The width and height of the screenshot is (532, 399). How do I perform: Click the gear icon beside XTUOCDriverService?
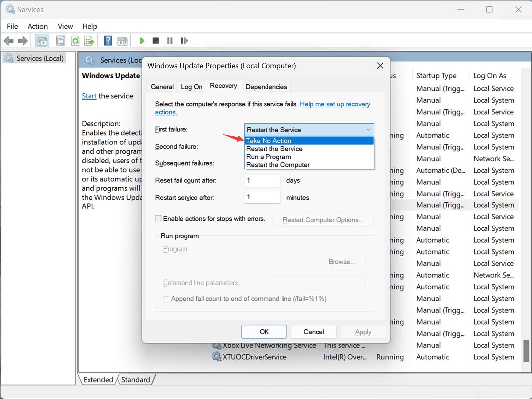point(216,357)
